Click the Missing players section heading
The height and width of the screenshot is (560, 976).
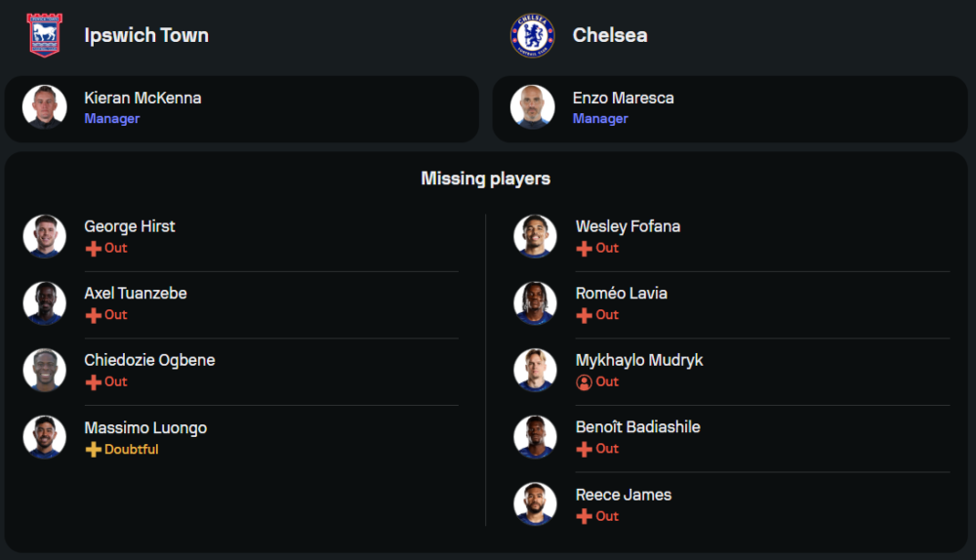[486, 179]
